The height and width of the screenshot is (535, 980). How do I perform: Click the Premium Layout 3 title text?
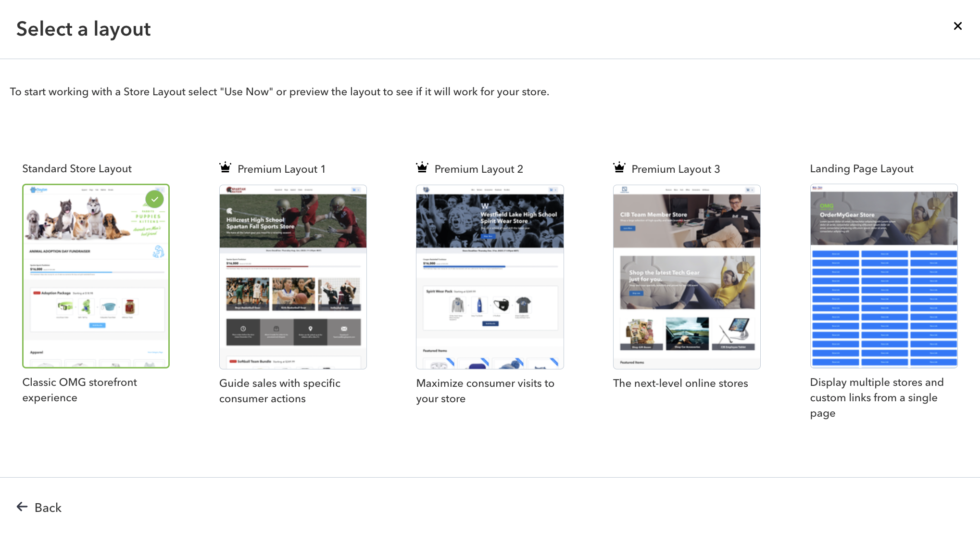tap(676, 169)
